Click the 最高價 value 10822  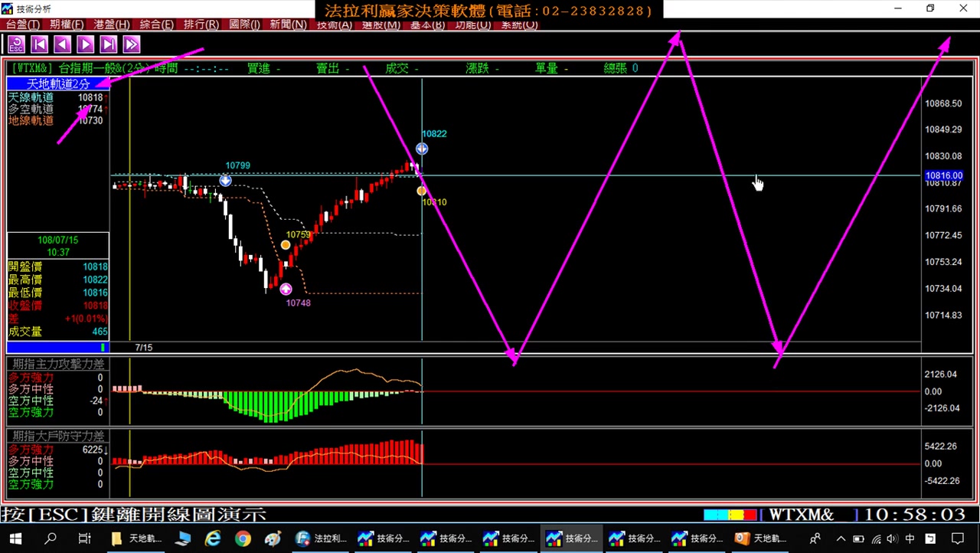coord(96,280)
